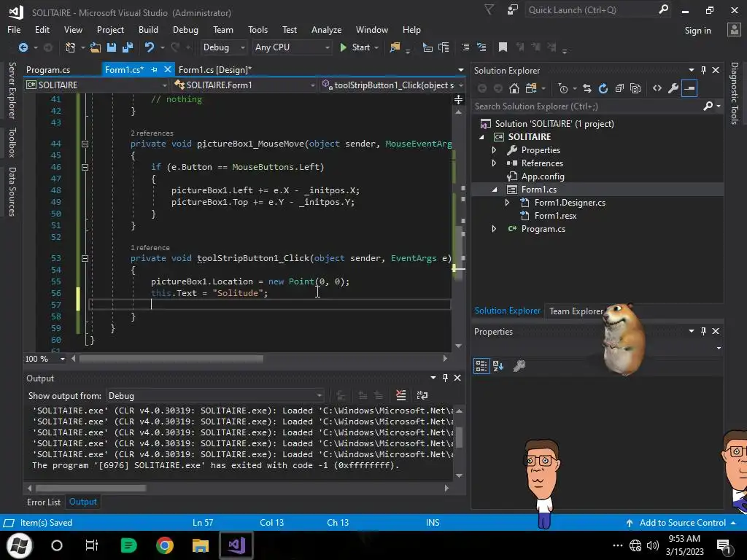Open the Debug menu
Viewport: 747px width, 560px height.
point(185,29)
